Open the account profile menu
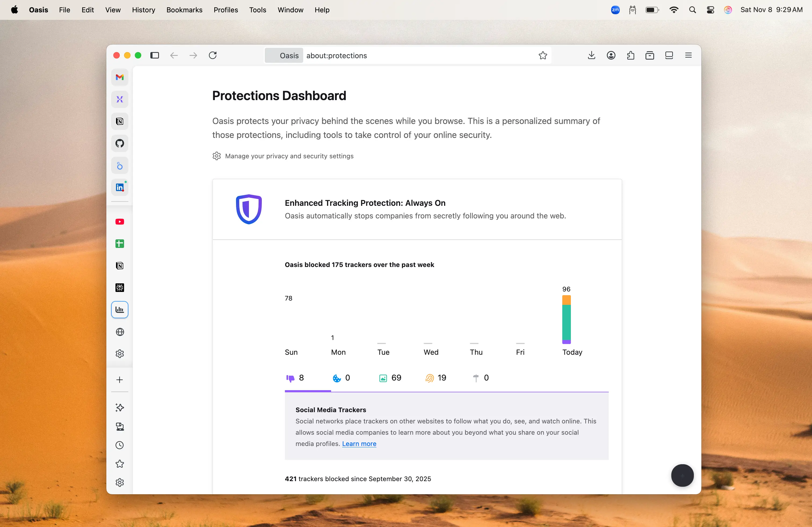This screenshot has height=527, width=812. coord(611,55)
